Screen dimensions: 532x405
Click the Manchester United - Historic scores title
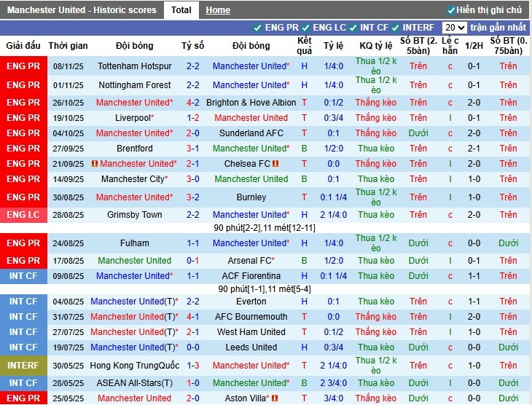coord(82,10)
